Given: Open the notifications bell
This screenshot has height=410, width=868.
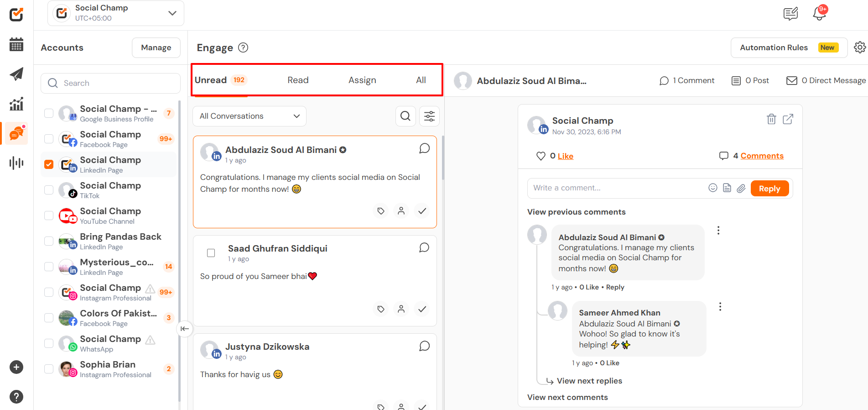Looking at the screenshot, I should (x=820, y=13).
